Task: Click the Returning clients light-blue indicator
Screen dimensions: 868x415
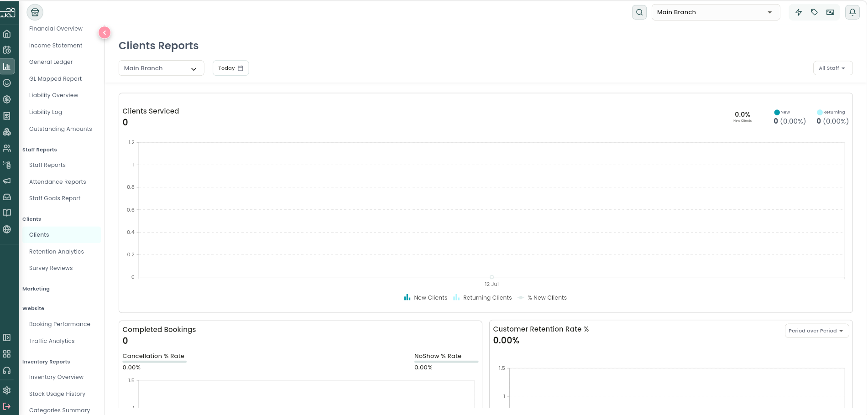Action: pyautogui.click(x=820, y=112)
